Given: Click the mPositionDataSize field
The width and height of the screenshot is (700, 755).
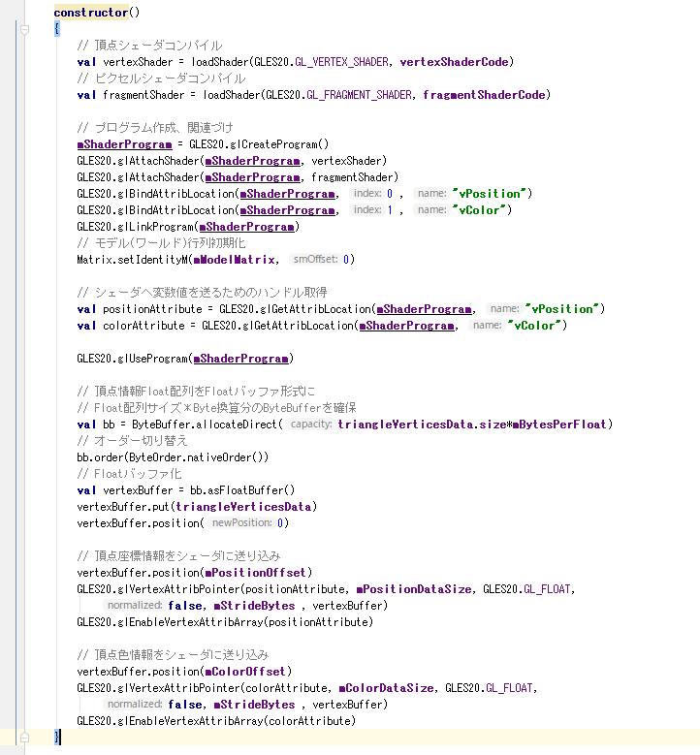Looking at the screenshot, I should [414, 589].
